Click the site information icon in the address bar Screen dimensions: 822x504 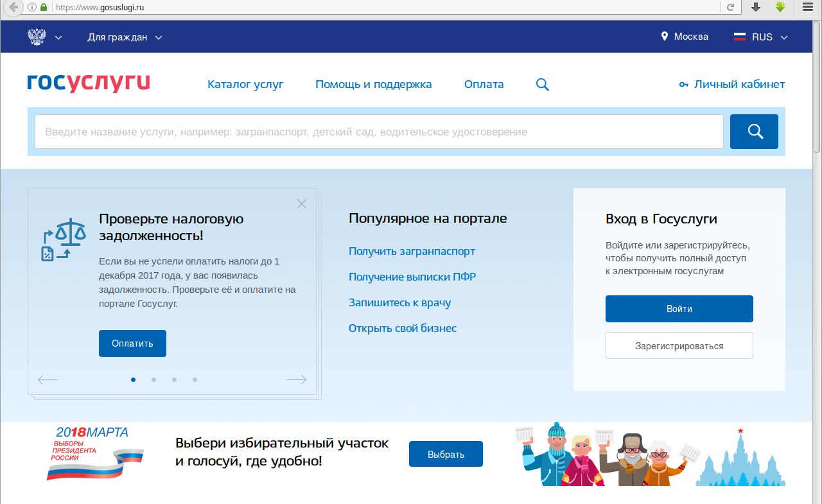pyautogui.click(x=31, y=7)
